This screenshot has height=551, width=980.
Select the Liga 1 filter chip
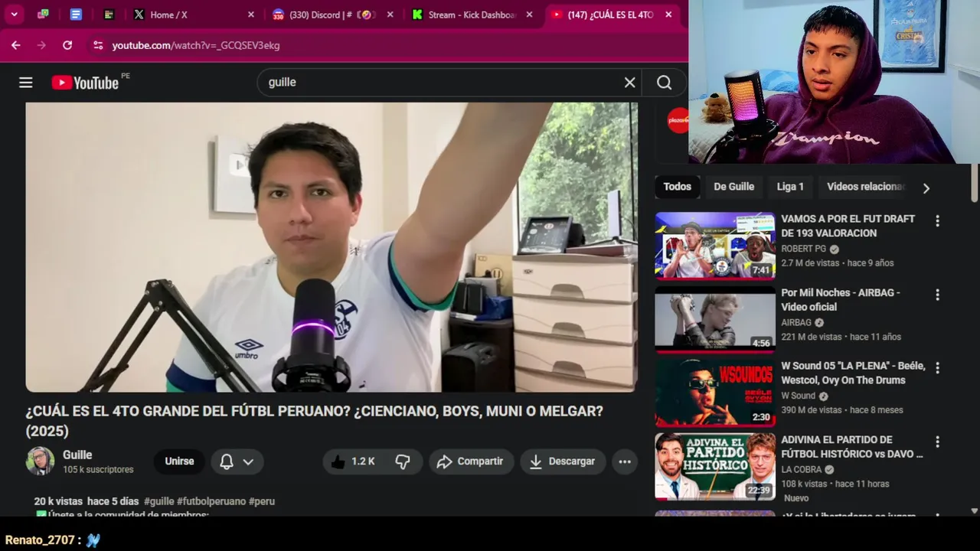[x=790, y=187]
